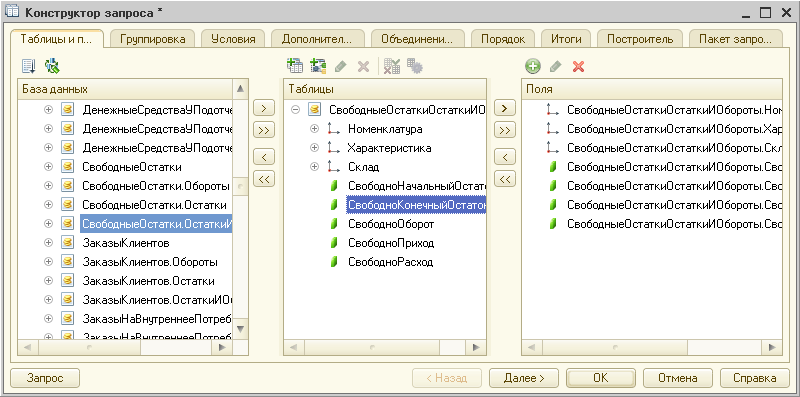800x397 pixels.
Task: Confirm with the OK button
Action: click(601, 378)
